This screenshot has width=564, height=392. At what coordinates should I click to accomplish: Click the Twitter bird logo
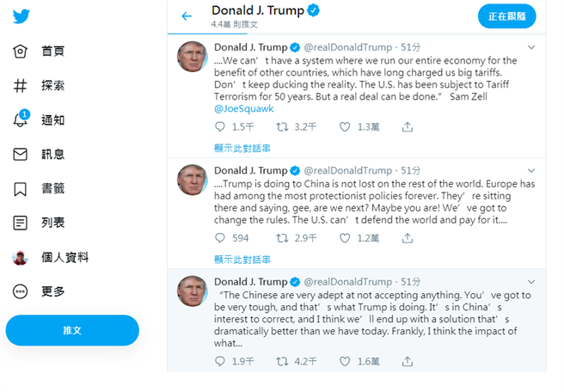(x=21, y=17)
